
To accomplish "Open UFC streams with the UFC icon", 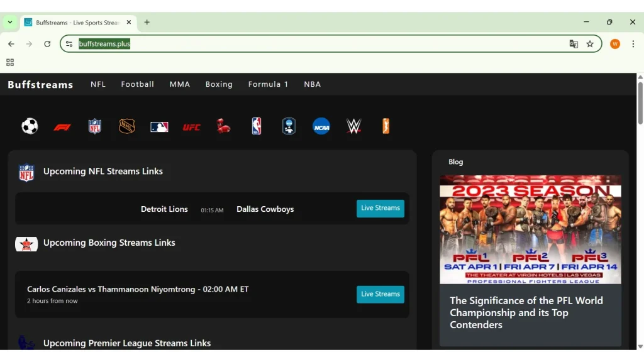I will pyautogui.click(x=191, y=126).
